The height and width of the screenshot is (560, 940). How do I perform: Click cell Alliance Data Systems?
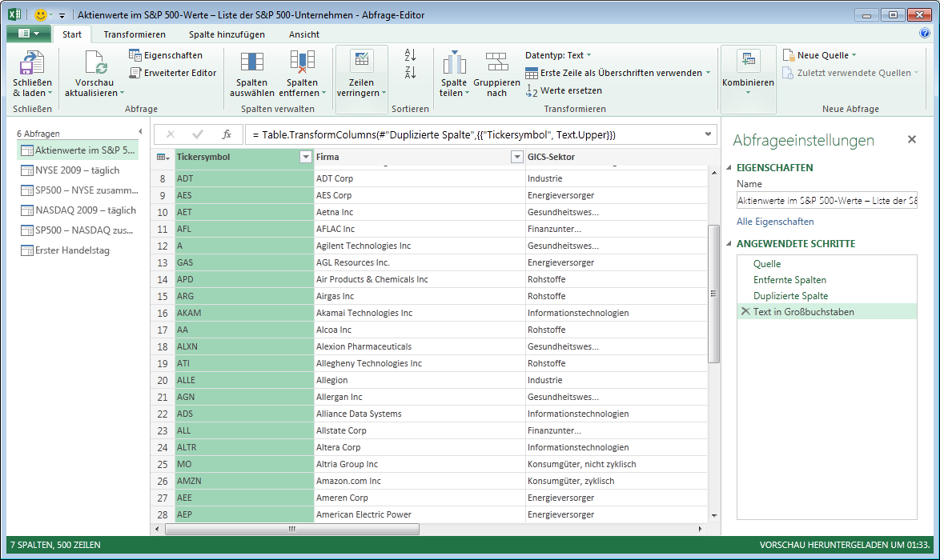point(420,414)
